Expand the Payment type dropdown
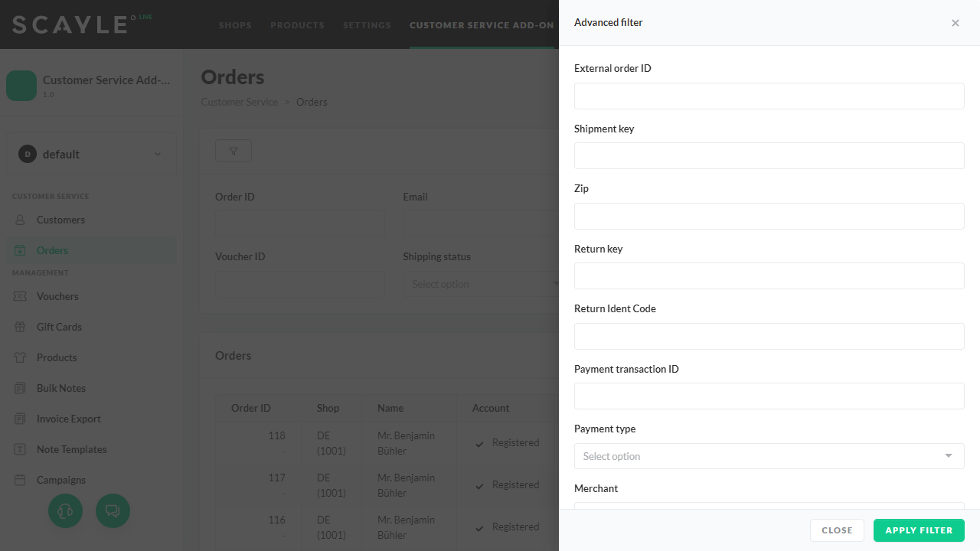Screen dimensions: 980x551 (769, 456)
